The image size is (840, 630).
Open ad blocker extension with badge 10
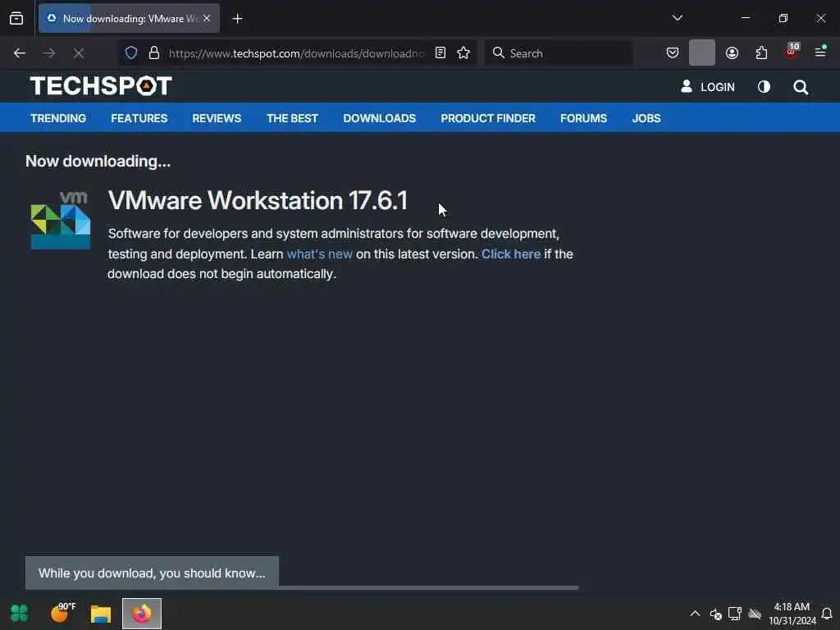coord(792,52)
